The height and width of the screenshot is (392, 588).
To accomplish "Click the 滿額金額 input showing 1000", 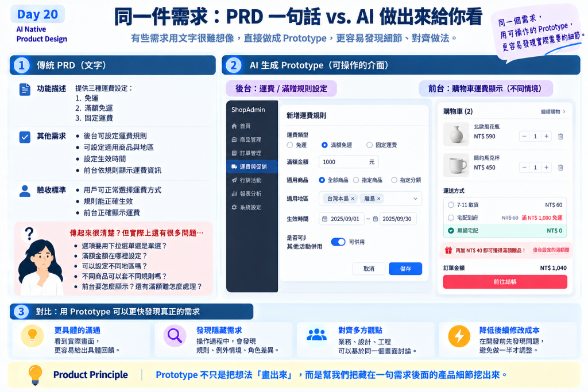I will 349,162.
